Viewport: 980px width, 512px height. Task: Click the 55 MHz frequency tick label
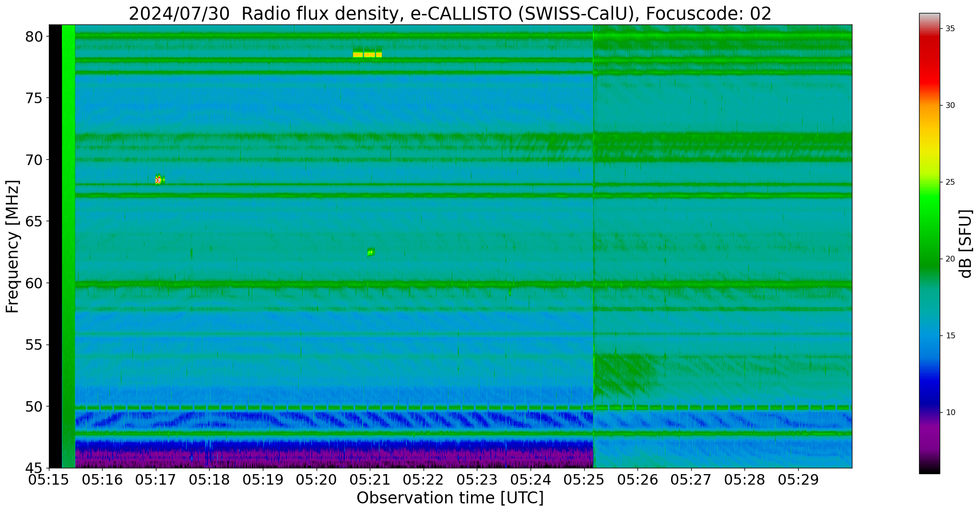pyautogui.click(x=34, y=345)
